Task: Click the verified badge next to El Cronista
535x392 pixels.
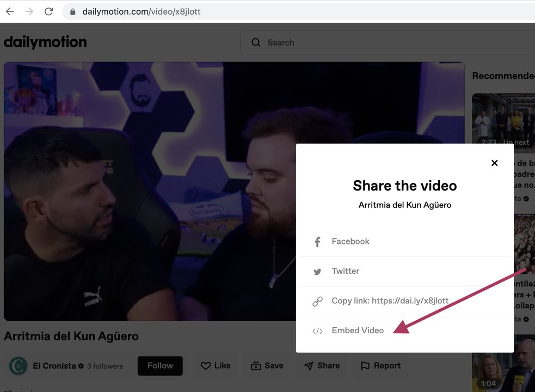Action: [x=81, y=366]
